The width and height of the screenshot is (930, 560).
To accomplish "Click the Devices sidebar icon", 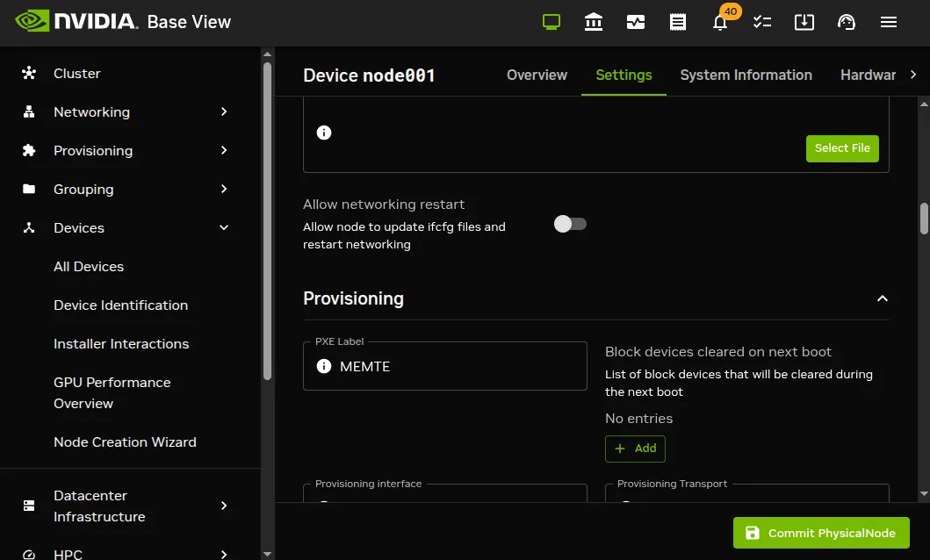I will point(28,227).
